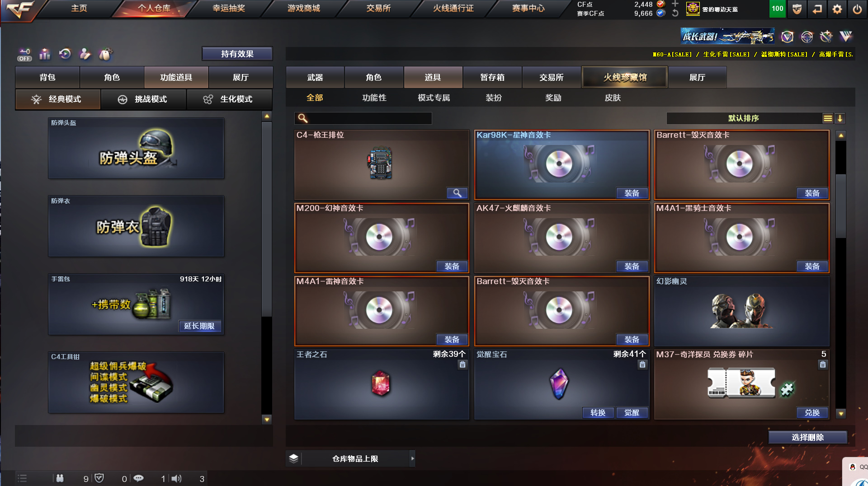Click trash icon on 觉醒宝石 item

tap(642, 364)
